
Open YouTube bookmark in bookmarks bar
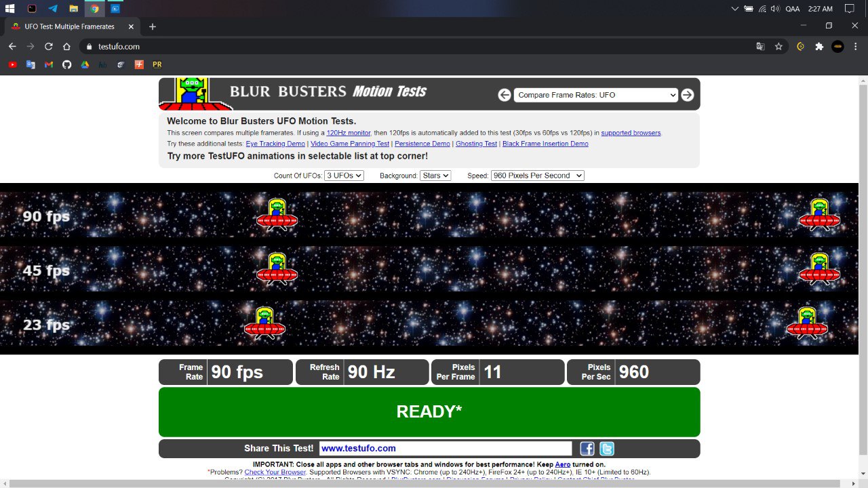click(12, 64)
